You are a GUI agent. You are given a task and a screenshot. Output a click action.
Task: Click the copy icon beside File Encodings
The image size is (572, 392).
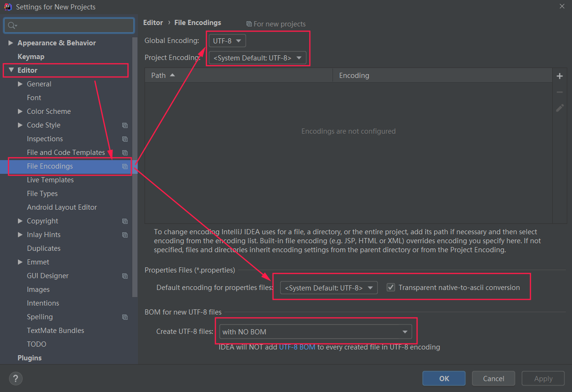point(125,166)
